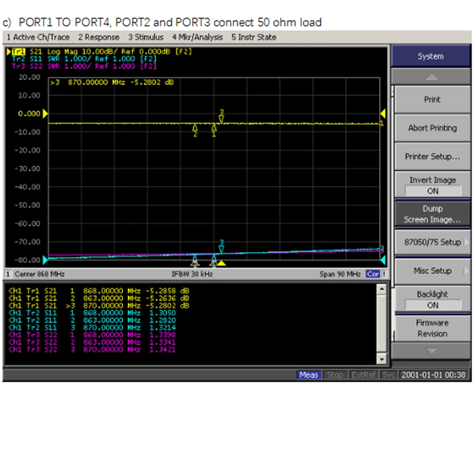Open Printer Setup dialog
476x476 pixels.
tap(432, 157)
